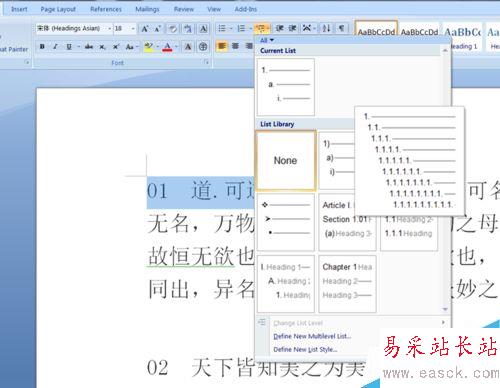Screen dimensions: 500x388
Task: Open the Add-Ins tab
Action: click(246, 9)
